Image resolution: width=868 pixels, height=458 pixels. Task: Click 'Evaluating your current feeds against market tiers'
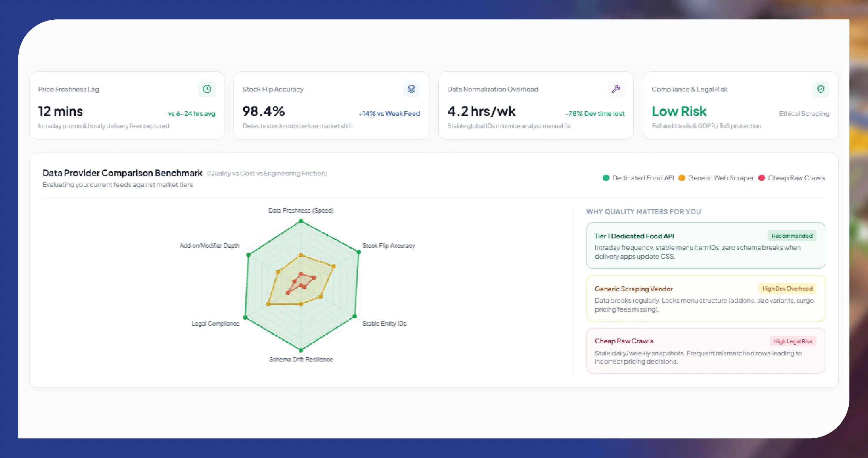[118, 185]
